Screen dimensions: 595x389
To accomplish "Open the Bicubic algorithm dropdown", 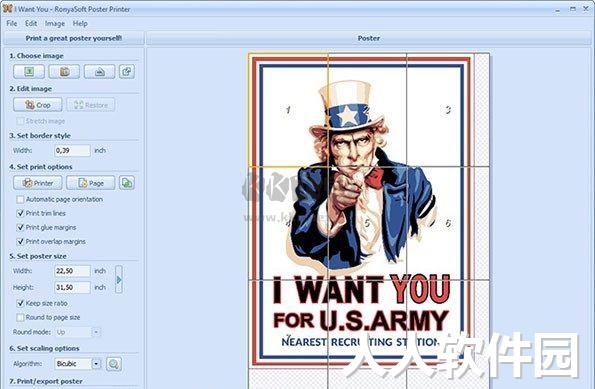I will coord(96,364).
